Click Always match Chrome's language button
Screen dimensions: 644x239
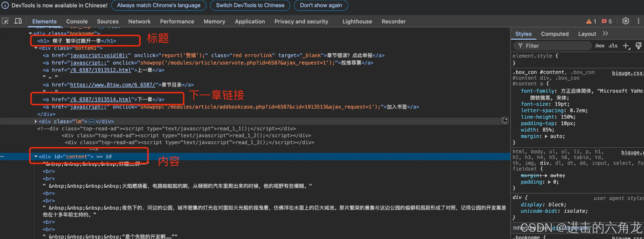[159, 5]
